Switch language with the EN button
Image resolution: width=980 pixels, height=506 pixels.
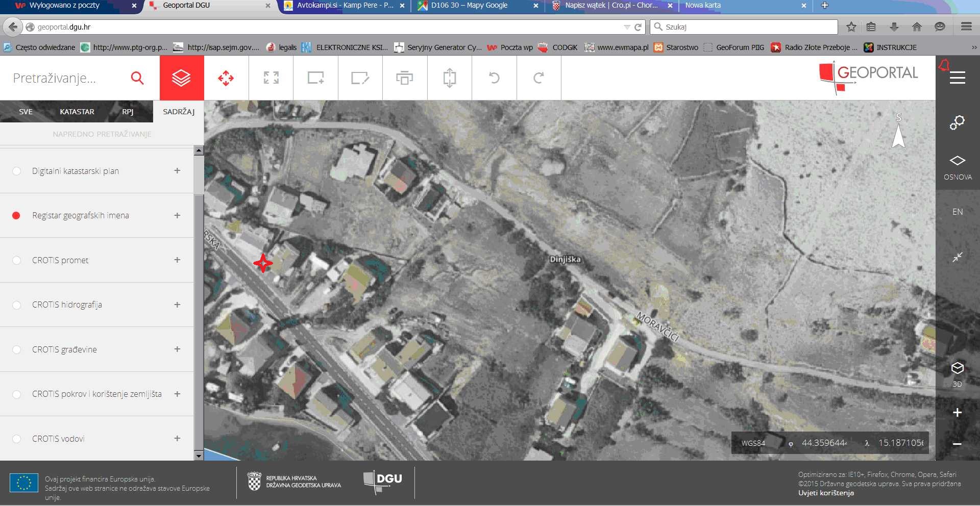957,212
